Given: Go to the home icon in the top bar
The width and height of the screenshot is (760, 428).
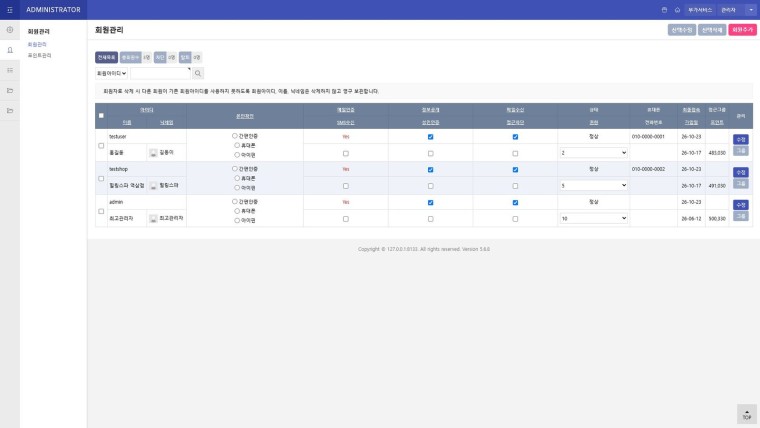Looking at the screenshot, I should (x=677, y=10).
